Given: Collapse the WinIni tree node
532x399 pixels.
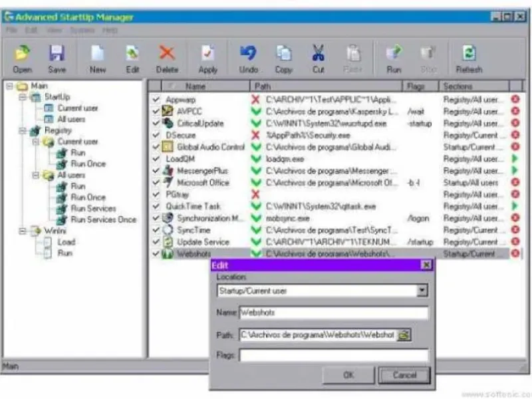Looking at the screenshot, I should 23,231.
